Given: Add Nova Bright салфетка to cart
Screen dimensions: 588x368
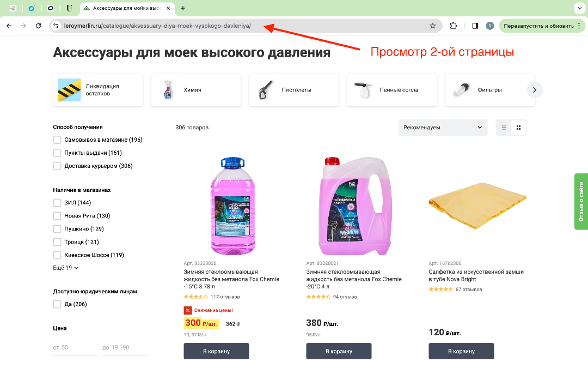Looking at the screenshot, I should (x=461, y=351).
